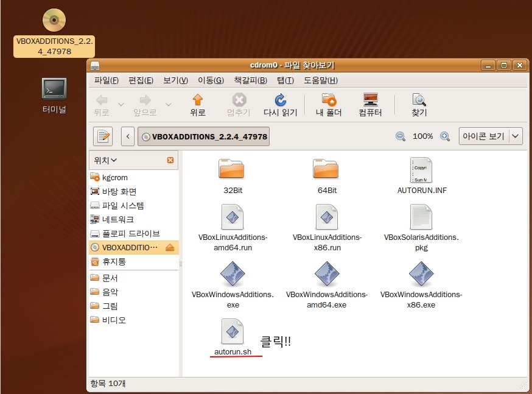532x394 pixels.
Task: Go back with the 뒤로 toolbar button
Action: [102, 105]
